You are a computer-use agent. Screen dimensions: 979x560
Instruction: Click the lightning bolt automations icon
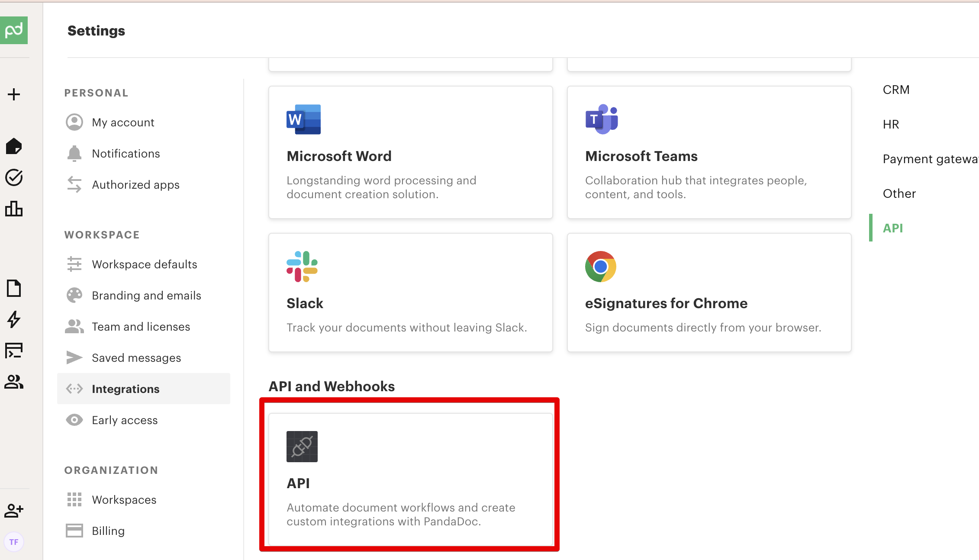[14, 319]
